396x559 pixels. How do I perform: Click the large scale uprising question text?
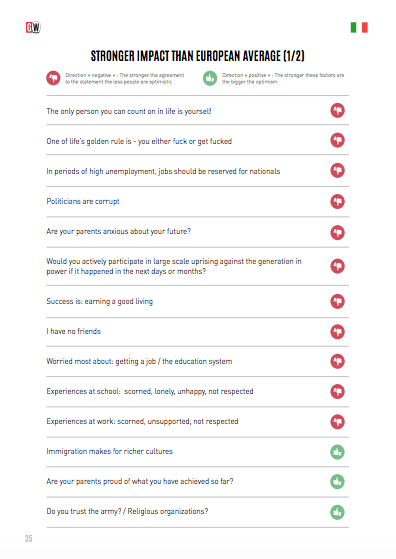pyautogui.click(x=174, y=266)
